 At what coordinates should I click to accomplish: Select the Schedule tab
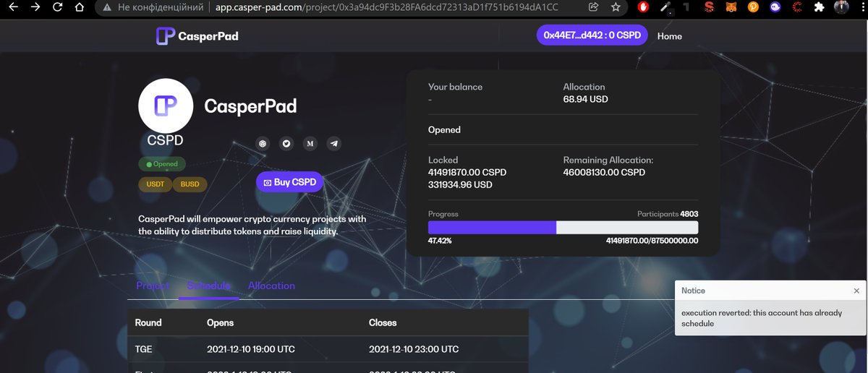(209, 286)
